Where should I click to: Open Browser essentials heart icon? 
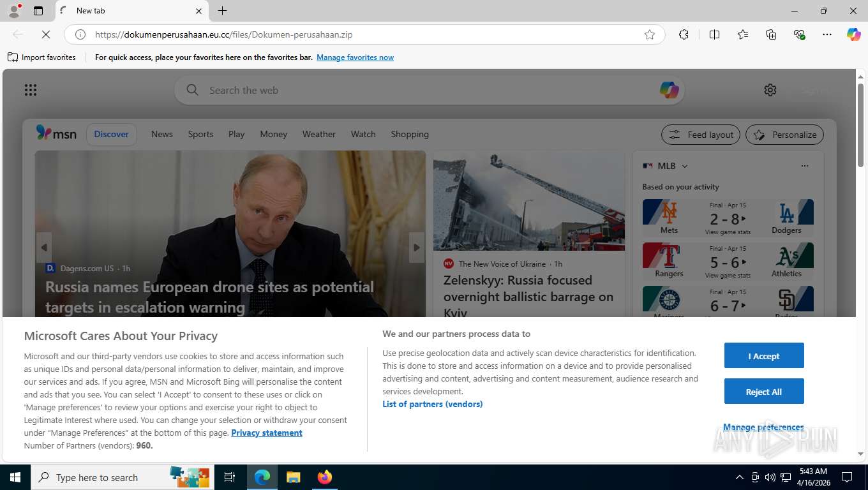coord(799,34)
